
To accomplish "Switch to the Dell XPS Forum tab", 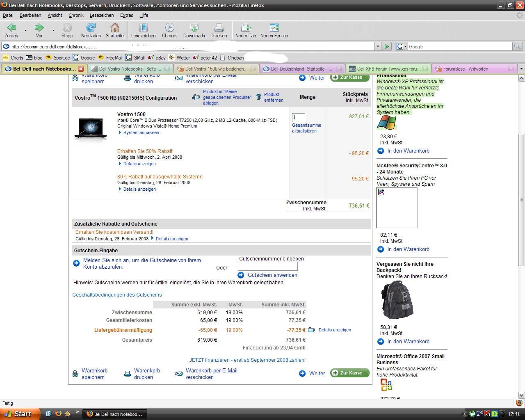I will click(388, 68).
